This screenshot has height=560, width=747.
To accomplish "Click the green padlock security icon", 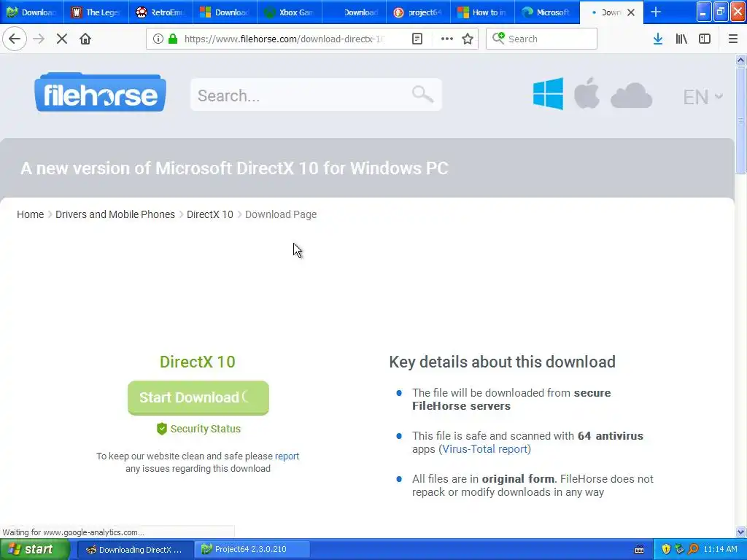I will pos(173,39).
